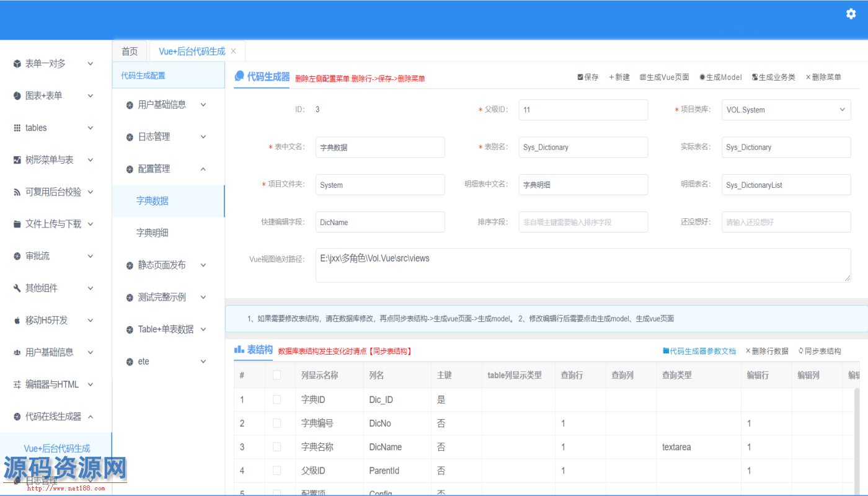868x496 pixels.
Task: Click the icon beside ete item
Action: tap(130, 361)
